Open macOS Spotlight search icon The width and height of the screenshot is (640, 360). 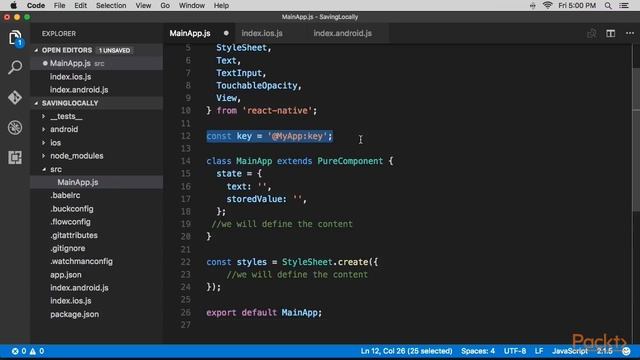coord(608,6)
